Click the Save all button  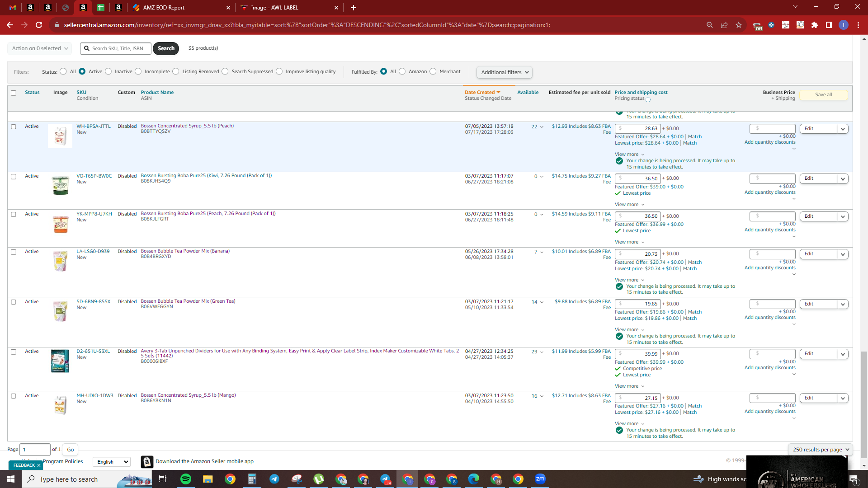(x=823, y=95)
